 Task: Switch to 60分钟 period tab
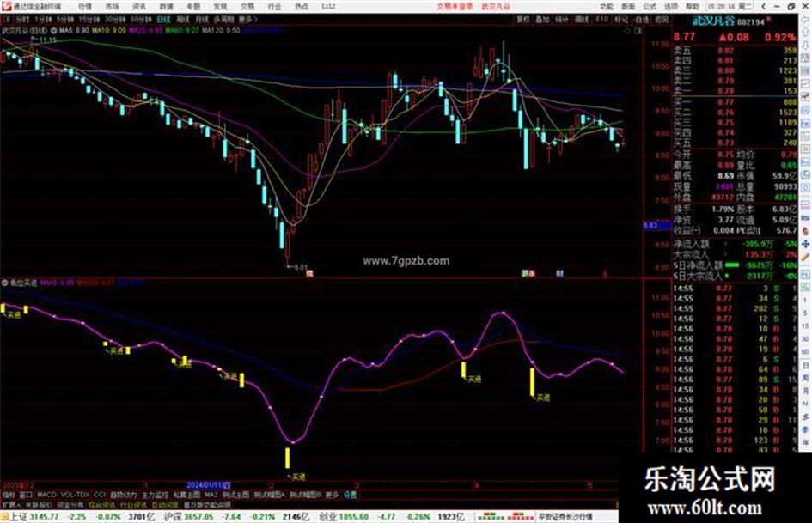(x=141, y=20)
